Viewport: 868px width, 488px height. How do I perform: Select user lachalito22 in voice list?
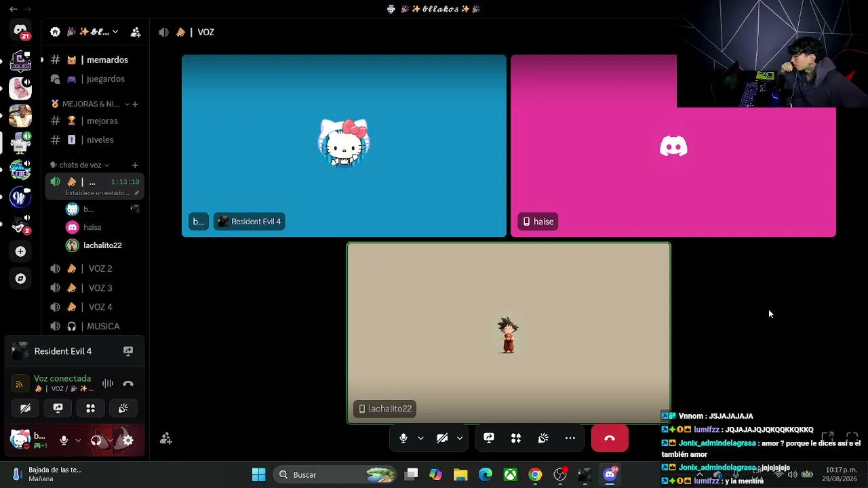102,245
